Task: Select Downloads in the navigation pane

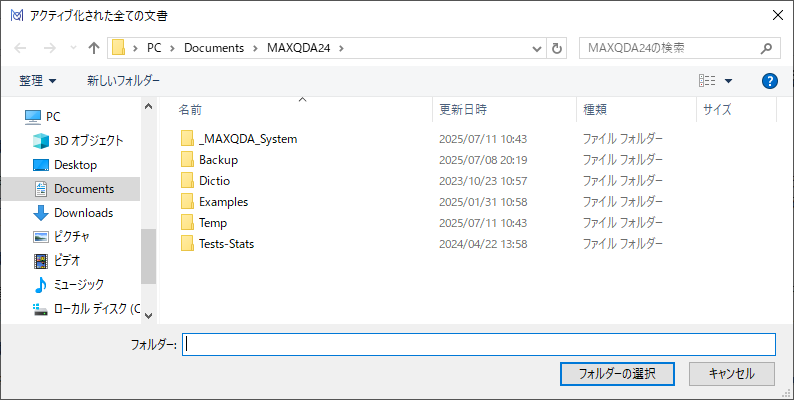Action: (71, 213)
